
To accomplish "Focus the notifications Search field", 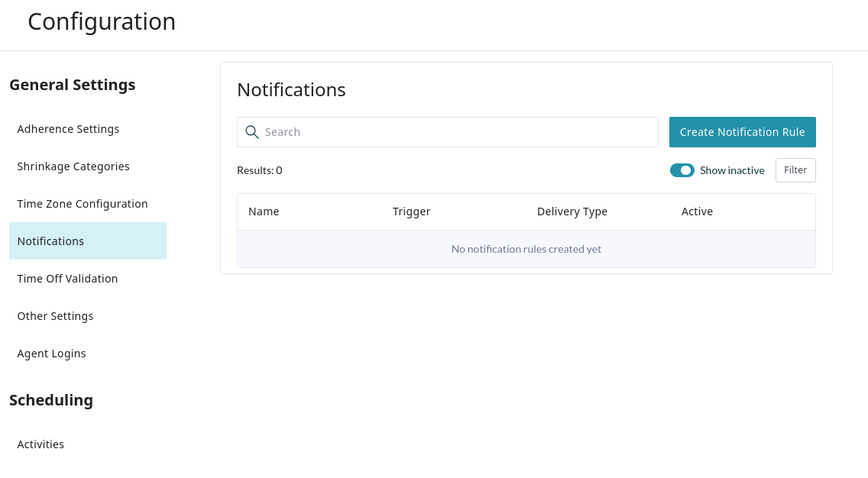I will (x=458, y=132).
